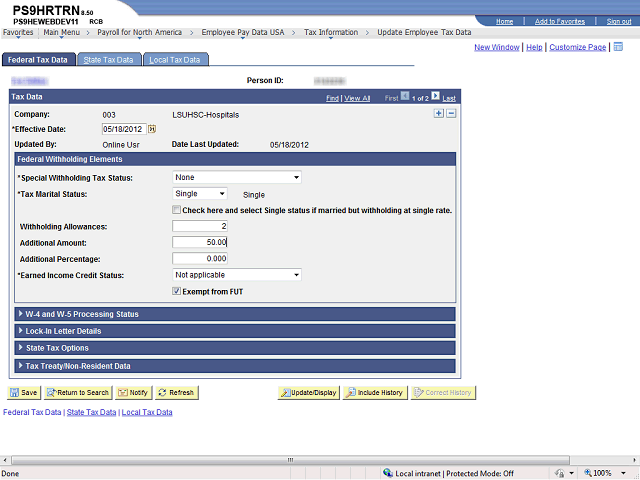Click the Include History button
Viewport: 640px width, 480px height.
pos(374,393)
